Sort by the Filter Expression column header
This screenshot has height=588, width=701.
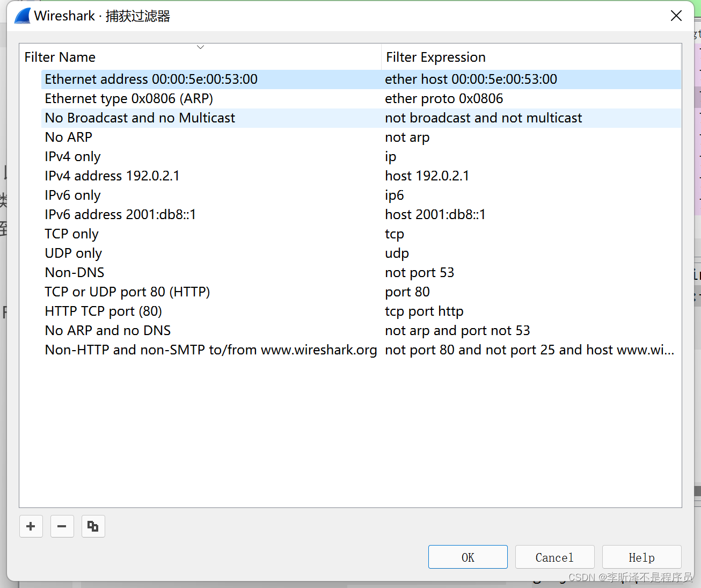tap(531, 57)
